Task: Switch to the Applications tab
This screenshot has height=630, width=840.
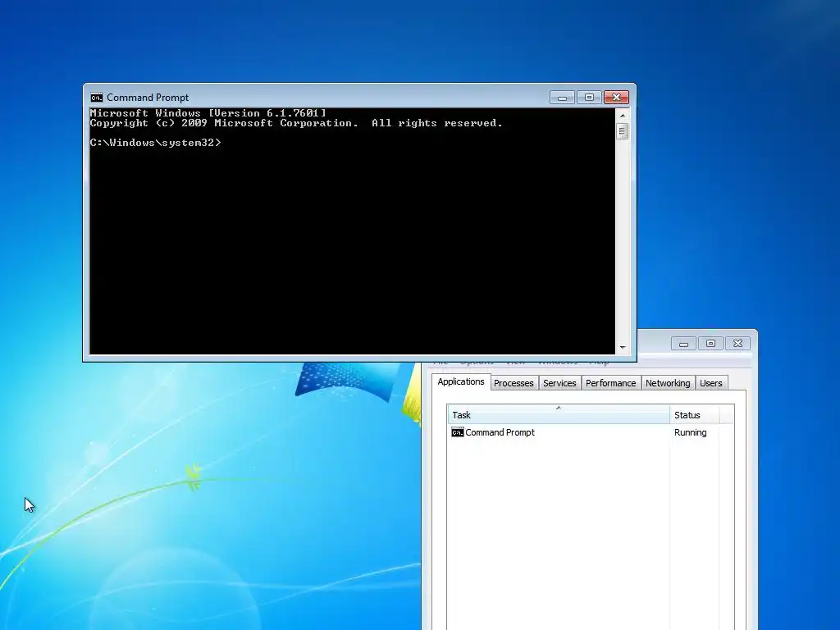Action: click(461, 381)
